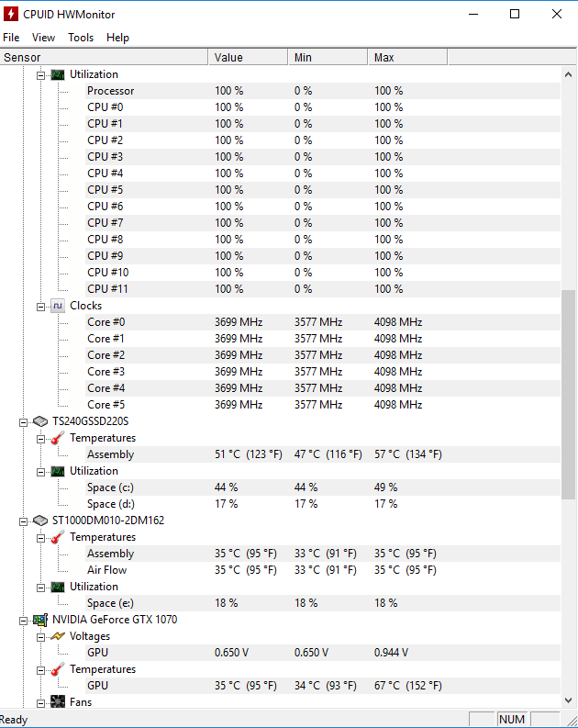Click the CPUID HWMonitor title bar icon

pyautogui.click(x=11, y=15)
